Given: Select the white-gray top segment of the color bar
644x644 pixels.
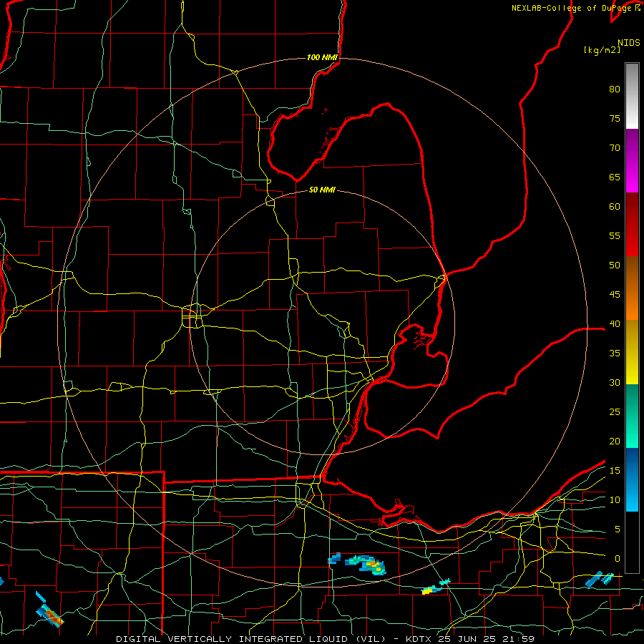Looking at the screenshot, I should click(x=632, y=96).
